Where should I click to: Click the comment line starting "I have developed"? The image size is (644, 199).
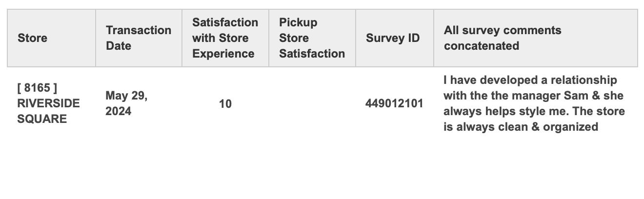tap(530, 80)
